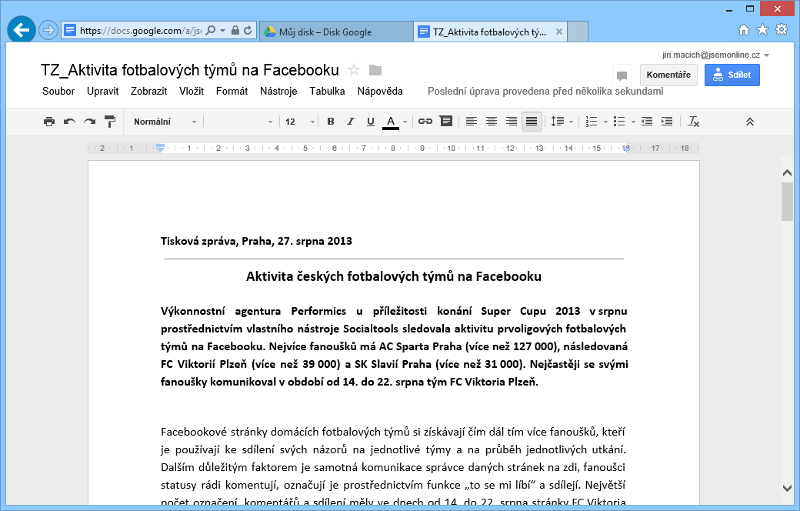
Task: Select the Paint format tool
Action: pyautogui.click(x=108, y=122)
